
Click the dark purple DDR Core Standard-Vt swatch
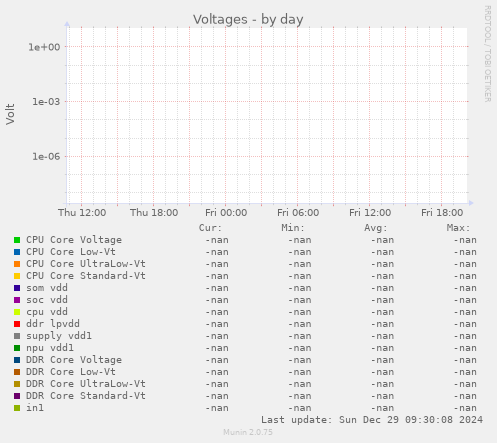pyautogui.click(x=17, y=396)
